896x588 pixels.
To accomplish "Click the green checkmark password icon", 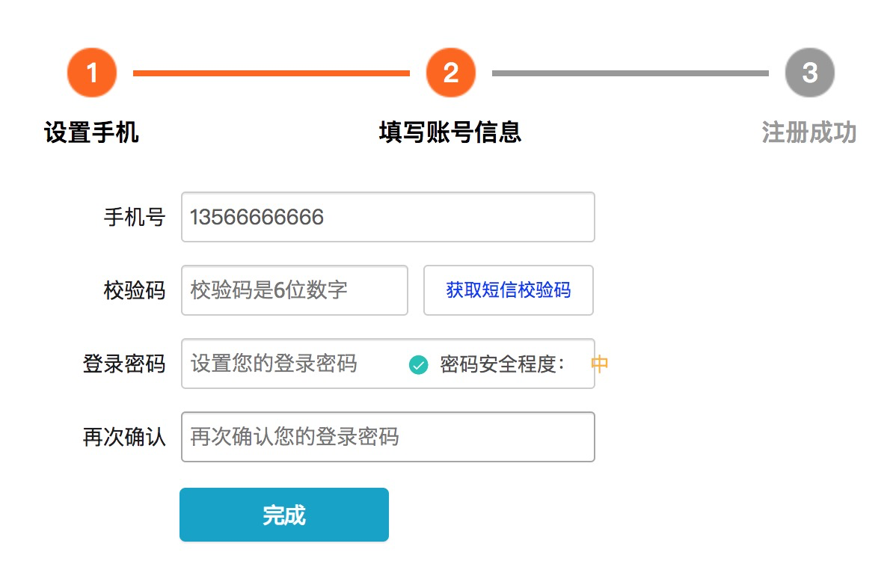I will click(419, 365).
